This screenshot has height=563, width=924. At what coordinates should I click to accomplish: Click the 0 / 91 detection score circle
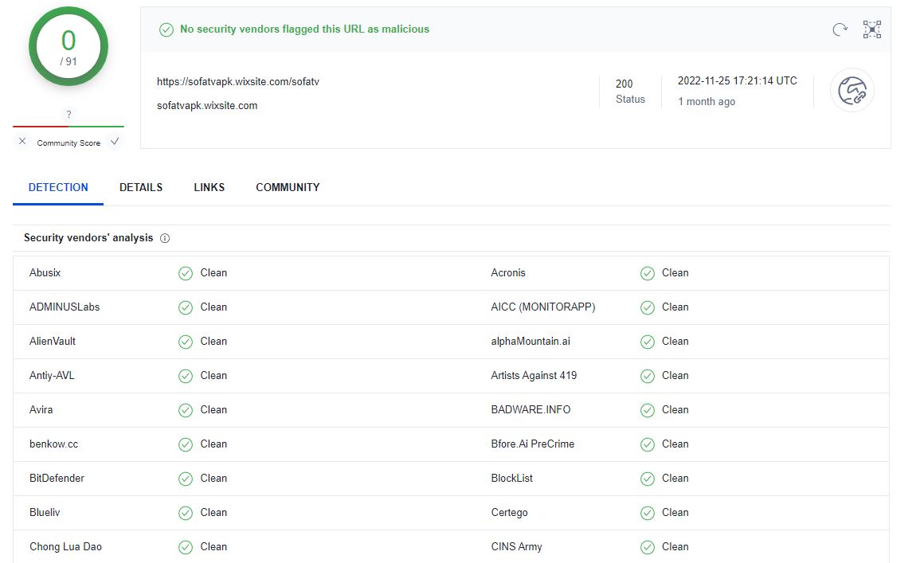69,46
